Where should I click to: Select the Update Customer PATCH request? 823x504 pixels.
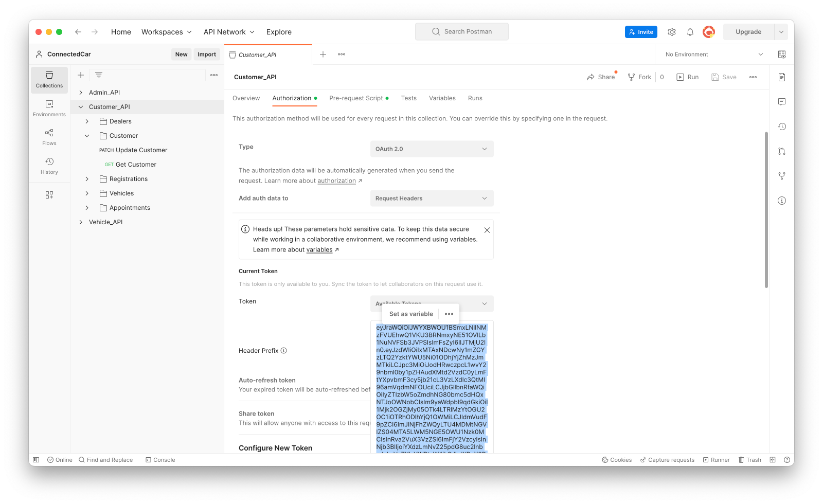(x=134, y=150)
